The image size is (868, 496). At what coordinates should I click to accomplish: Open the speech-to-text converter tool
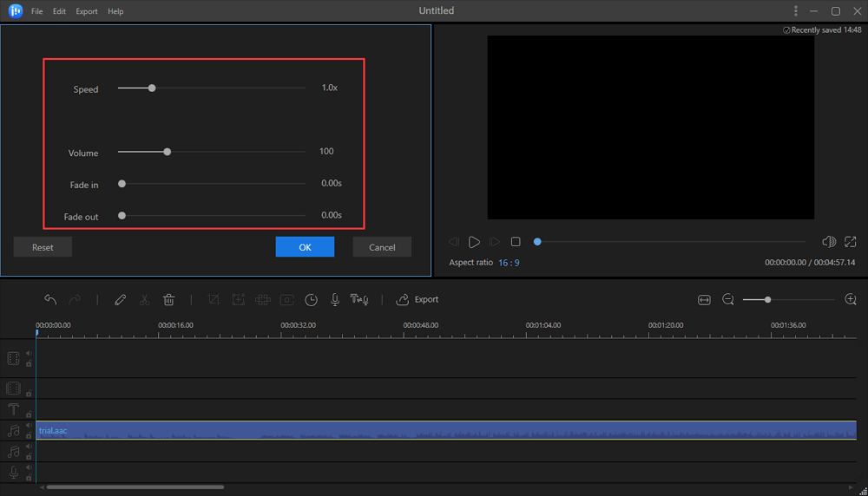pyautogui.click(x=359, y=300)
